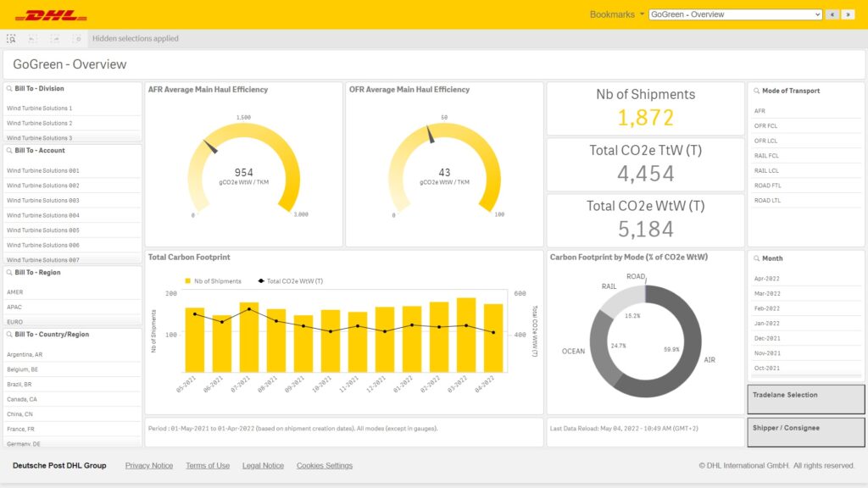Open the Shipper / Consignee button
Image resolution: width=868 pixels, height=488 pixels.
pos(806,432)
